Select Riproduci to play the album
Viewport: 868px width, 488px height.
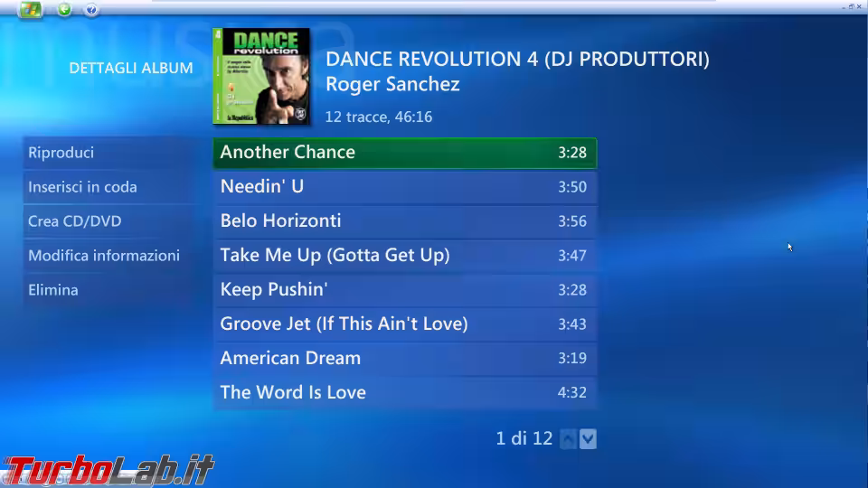110,153
